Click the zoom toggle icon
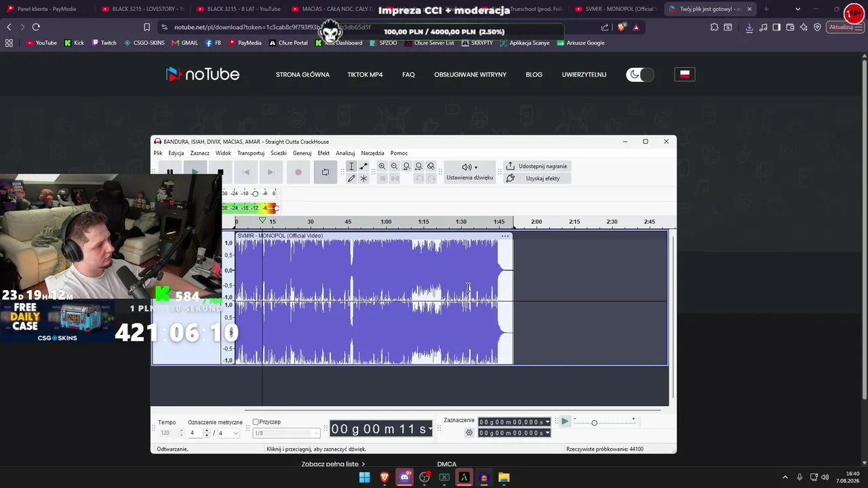Screen dimensions: 868x488 point(431,166)
